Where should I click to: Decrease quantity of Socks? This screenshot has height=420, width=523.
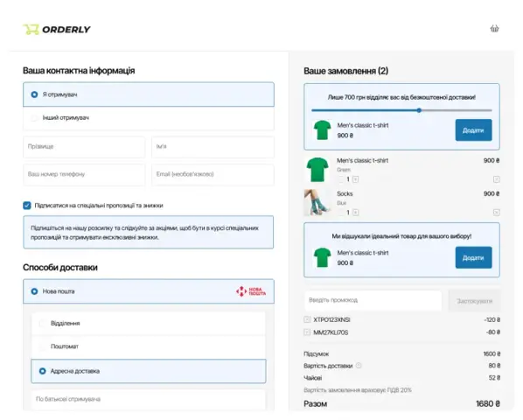coord(340,213)
